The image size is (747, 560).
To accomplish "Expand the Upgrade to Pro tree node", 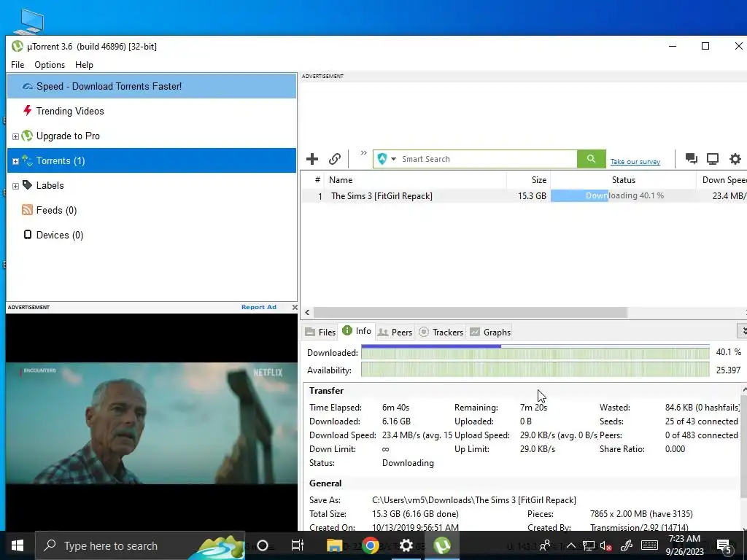I will [x=15, y=136].
